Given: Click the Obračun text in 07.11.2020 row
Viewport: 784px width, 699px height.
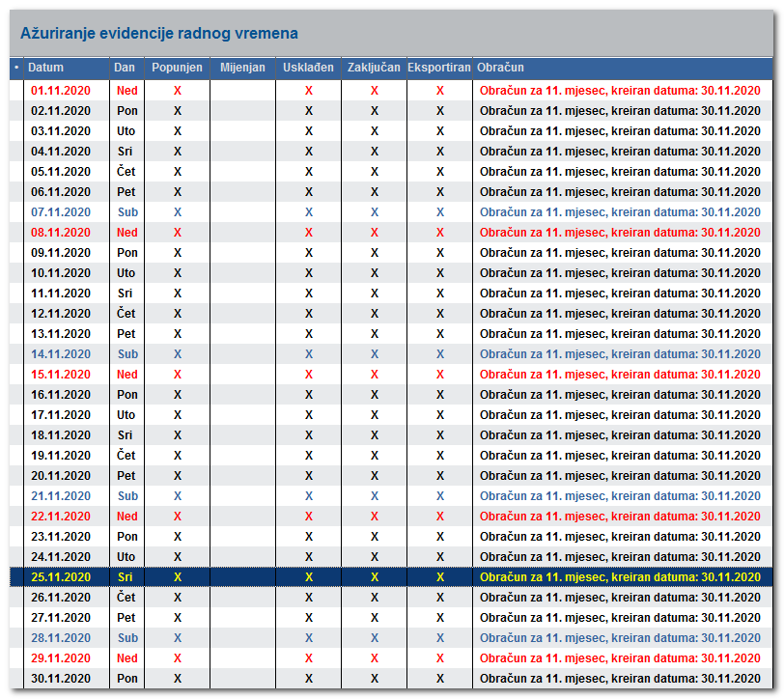Looking at the screenshot, I should click(620, 212).
